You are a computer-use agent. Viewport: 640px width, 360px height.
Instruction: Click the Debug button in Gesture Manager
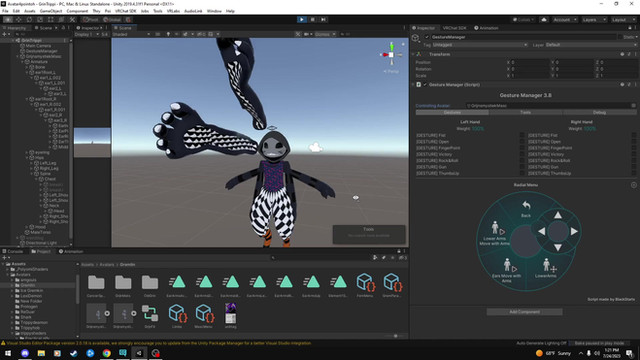tap(599, 112)
